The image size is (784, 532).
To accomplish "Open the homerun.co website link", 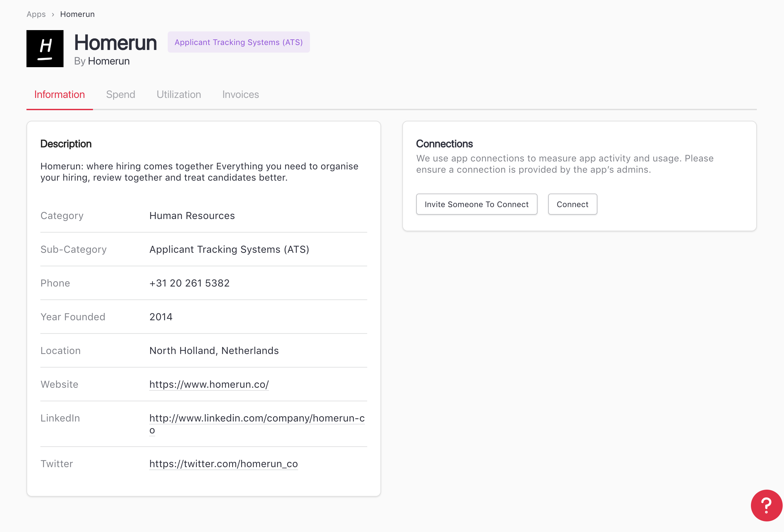I will (x=209, y=384).
